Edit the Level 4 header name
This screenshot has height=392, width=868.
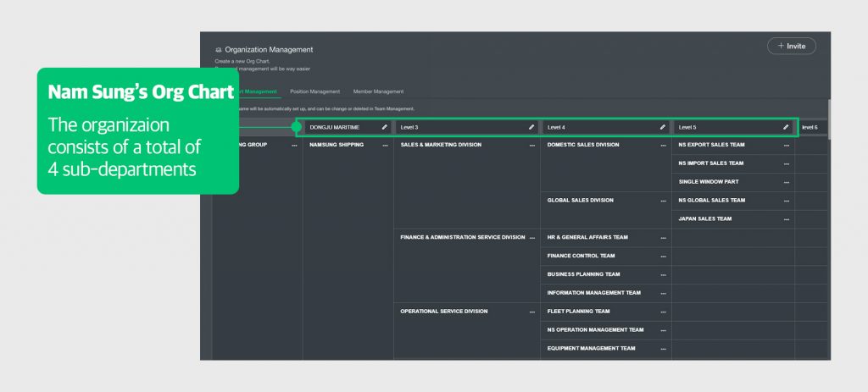tap(663, 127)
